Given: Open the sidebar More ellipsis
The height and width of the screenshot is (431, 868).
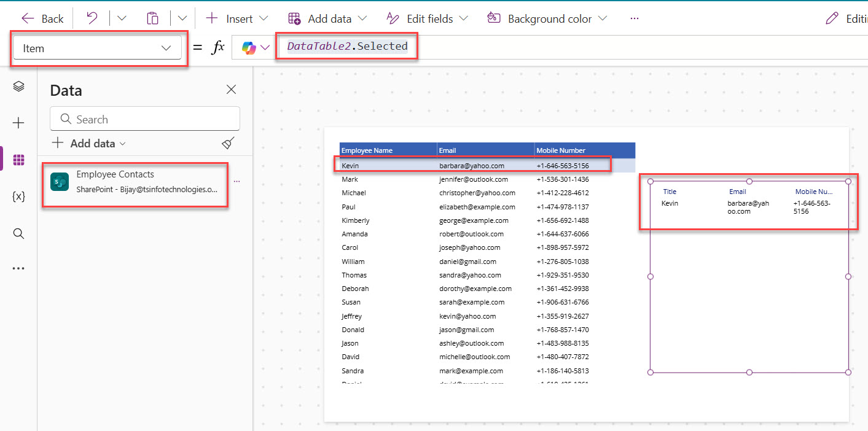Looking at the screenshot, I should (18, 268).
